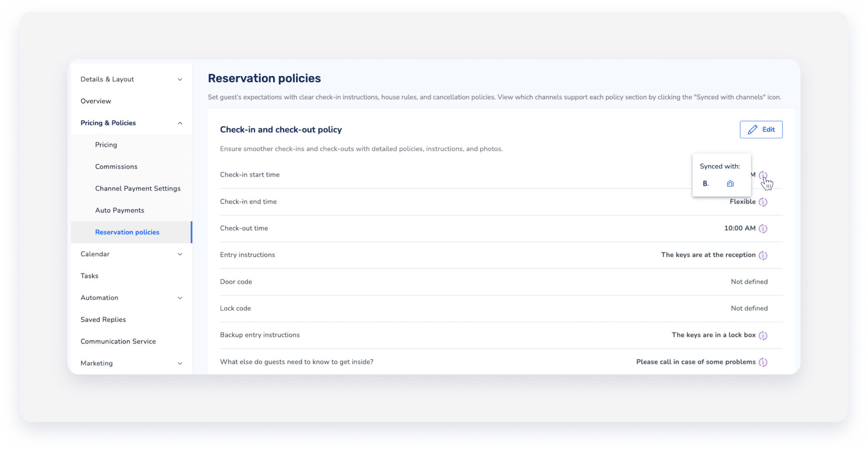
Task: Click the Booking.com icon in Synced popup
Action: coord(705,184)
